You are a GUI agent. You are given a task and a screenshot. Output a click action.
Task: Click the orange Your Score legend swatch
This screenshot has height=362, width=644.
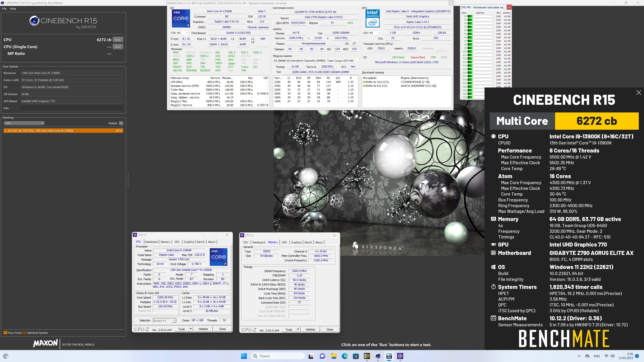click(5, 333)
